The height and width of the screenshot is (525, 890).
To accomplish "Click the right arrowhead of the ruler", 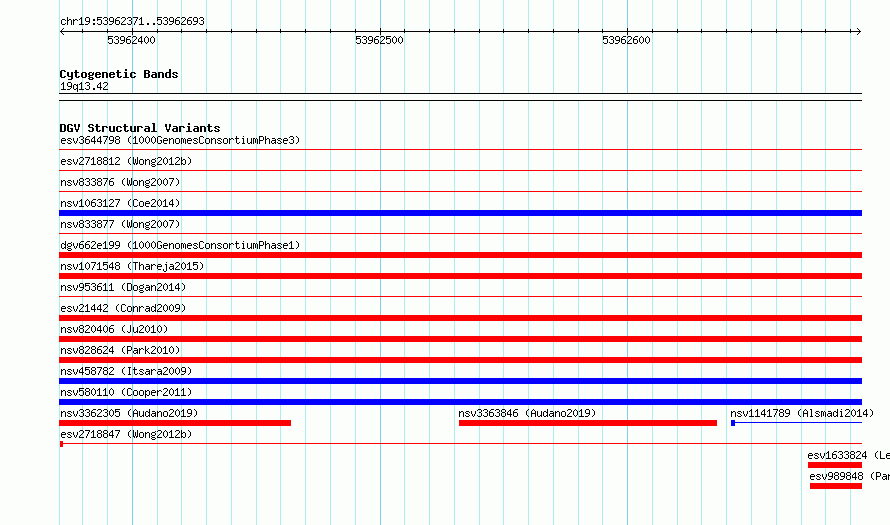I will tap(858, 32).
